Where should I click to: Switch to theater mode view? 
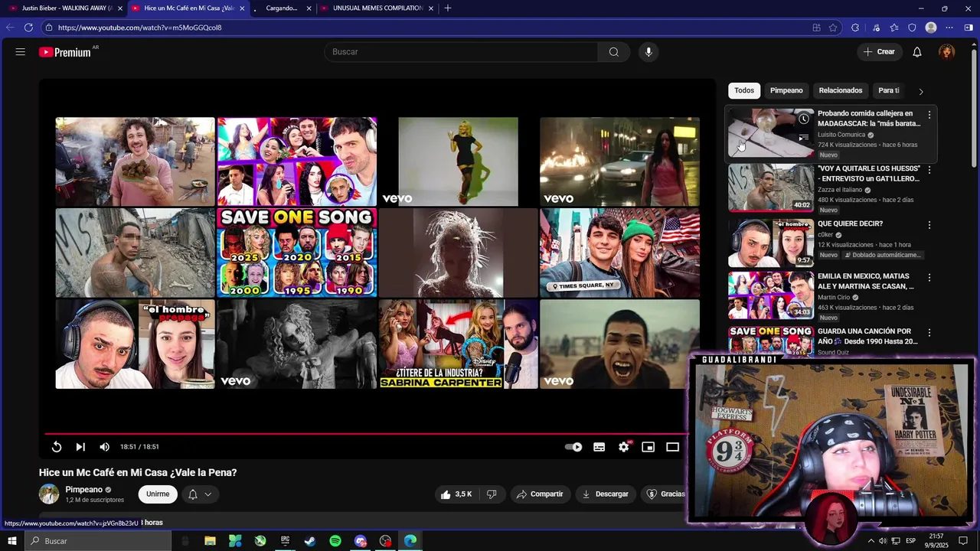point(673,447)
